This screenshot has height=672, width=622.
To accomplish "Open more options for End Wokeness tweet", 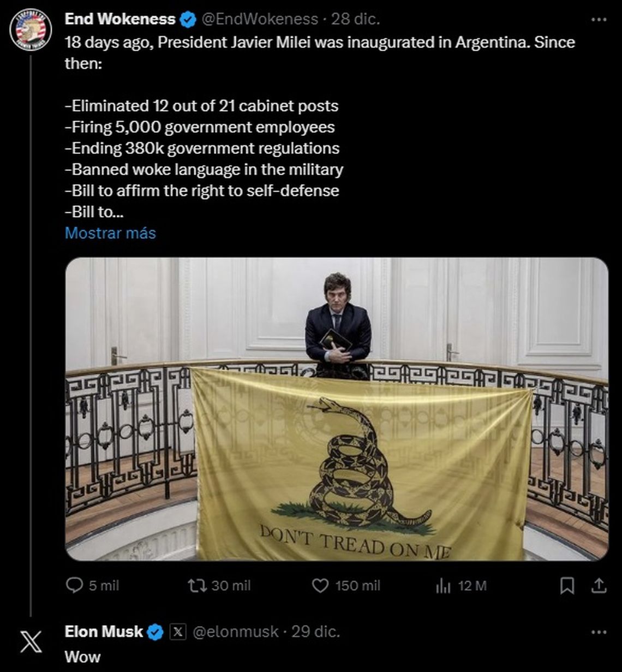I will [599, 20].
